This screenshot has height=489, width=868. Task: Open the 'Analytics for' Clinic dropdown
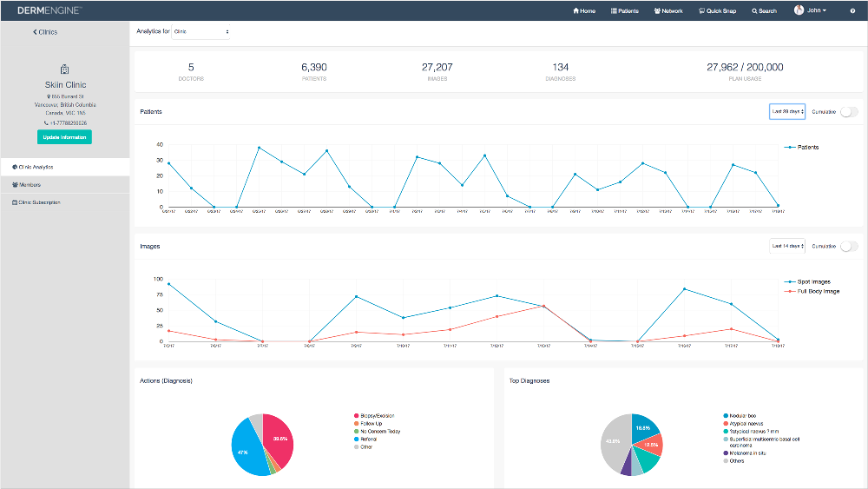coord(201,31)
